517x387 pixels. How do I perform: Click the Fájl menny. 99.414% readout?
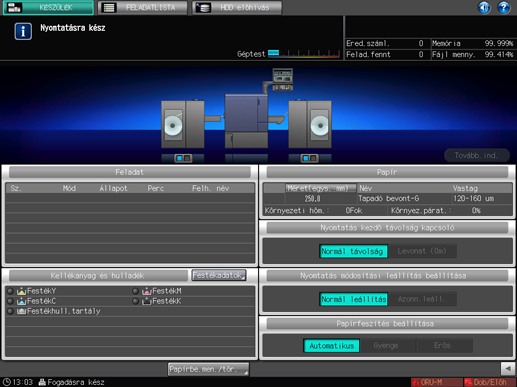click(x=472, y=54)
